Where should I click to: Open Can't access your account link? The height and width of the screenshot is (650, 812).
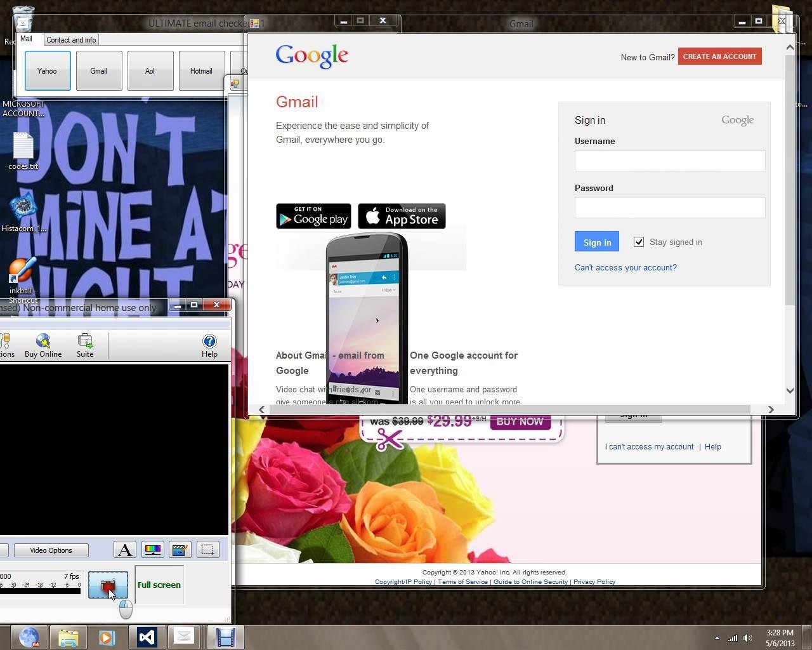pyautogui.click(x=625, y=267)
